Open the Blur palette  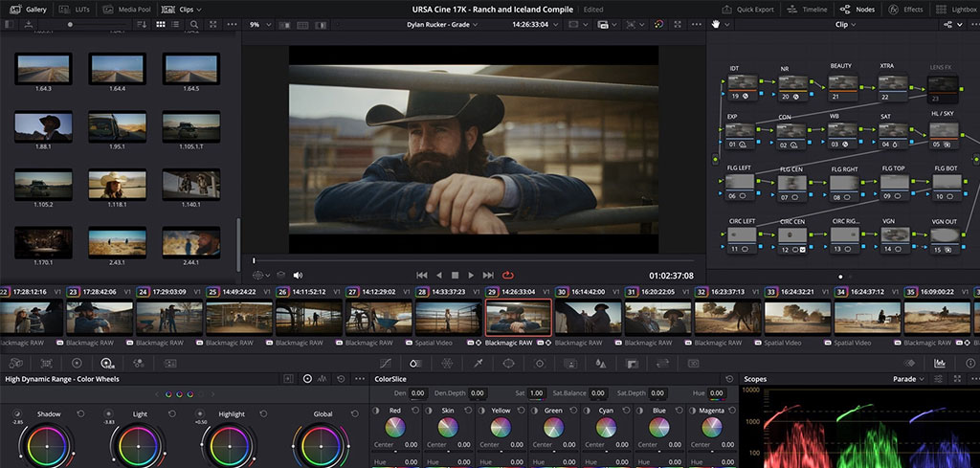point(601,363)
